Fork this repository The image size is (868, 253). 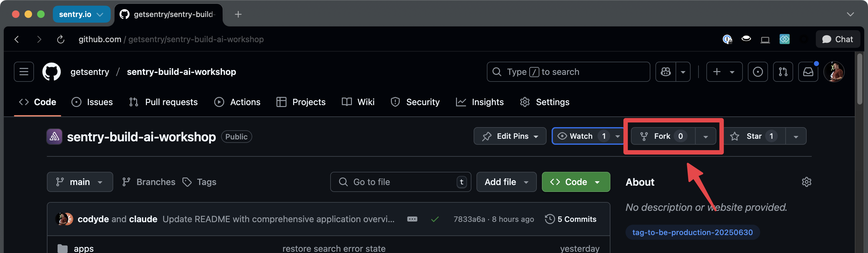tap(663, 136)
